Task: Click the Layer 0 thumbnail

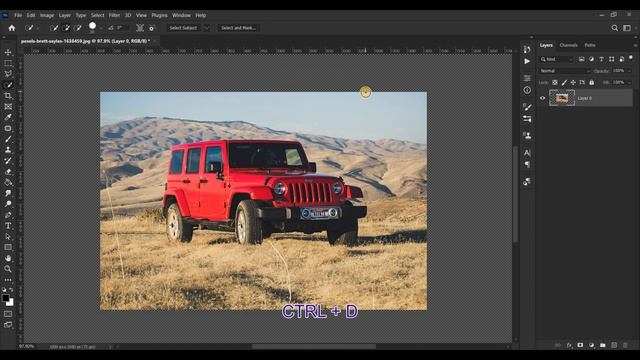Action: (562, 98)
